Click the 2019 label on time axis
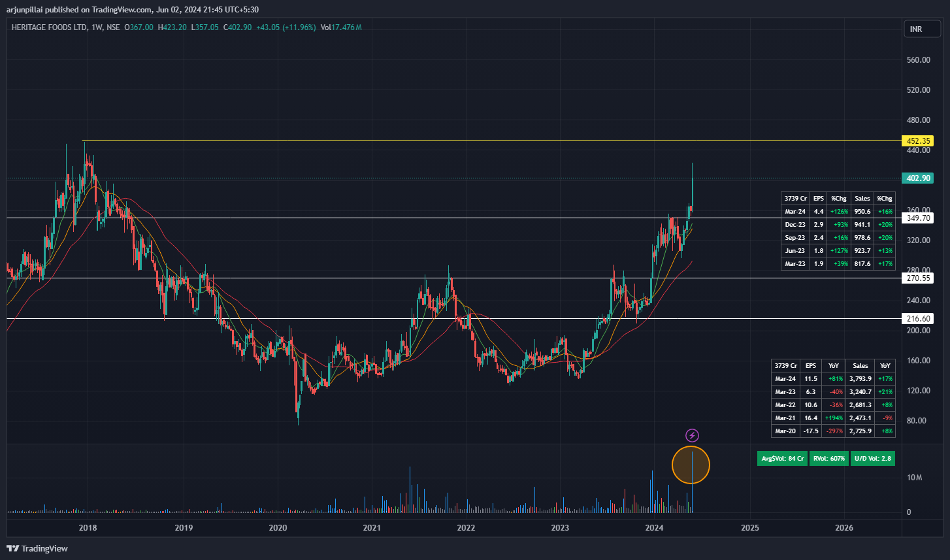The width and height of the screenshot is (950, 560). click(x=184, y=527)
